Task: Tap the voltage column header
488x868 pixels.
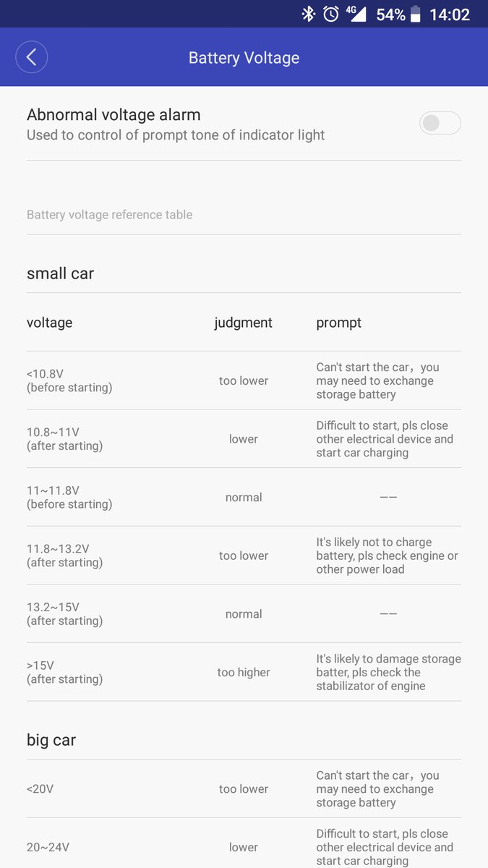Action: 50,323
